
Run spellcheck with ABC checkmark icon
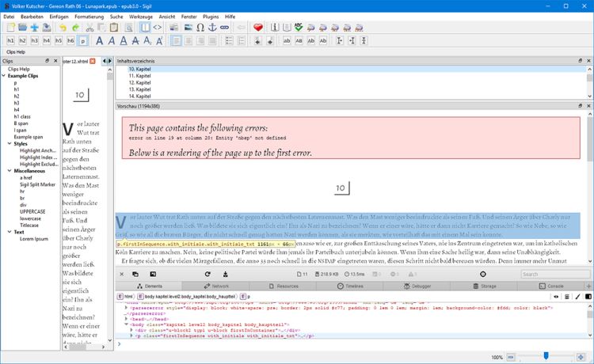pyautogui.click(x=299, y=28)
